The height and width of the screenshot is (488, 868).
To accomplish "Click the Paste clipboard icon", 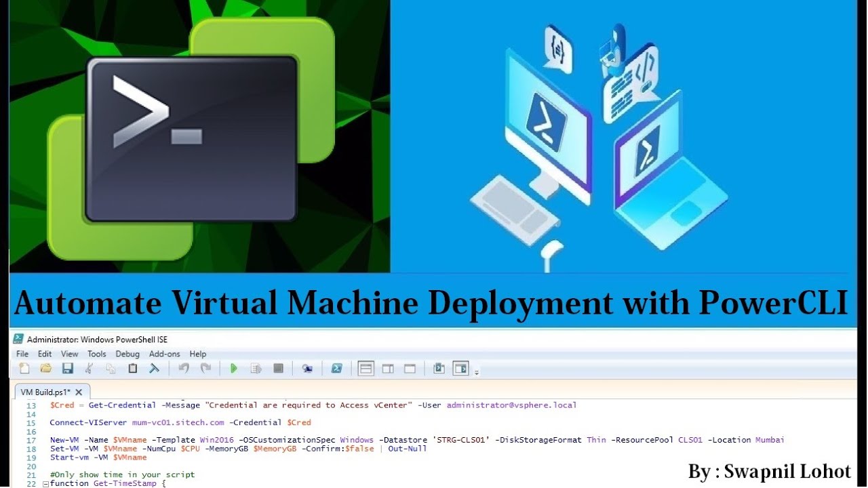I will [133, 369].
